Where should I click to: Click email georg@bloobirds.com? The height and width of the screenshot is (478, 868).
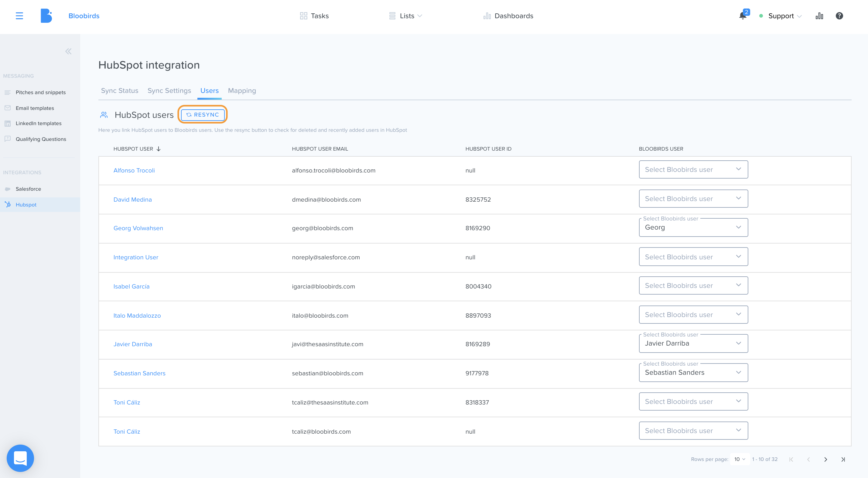click(x=323, y=228)
